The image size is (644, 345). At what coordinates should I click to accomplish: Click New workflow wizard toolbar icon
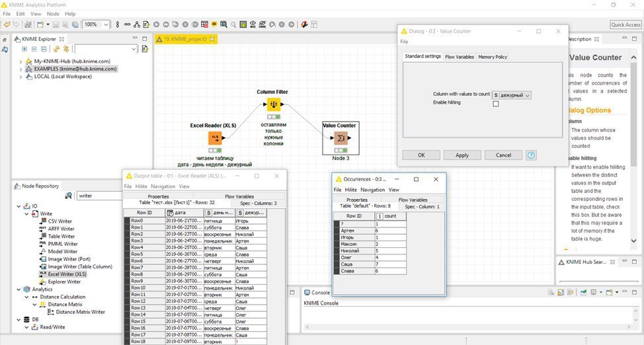(x=40, y=24)
